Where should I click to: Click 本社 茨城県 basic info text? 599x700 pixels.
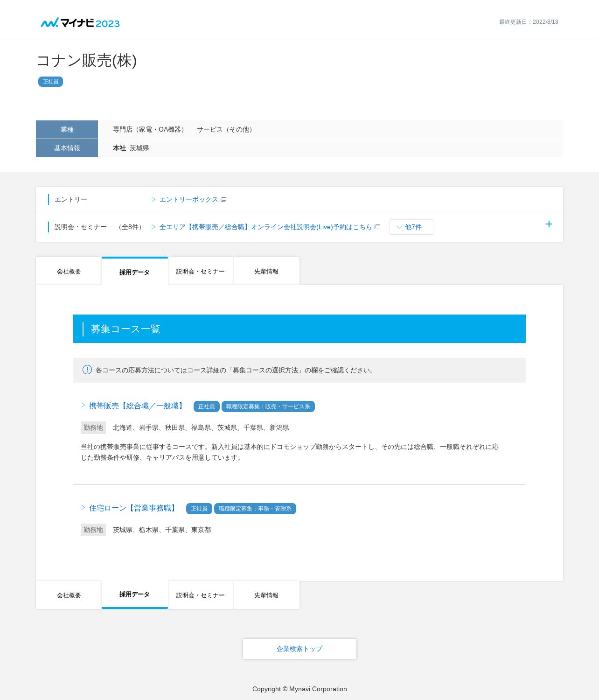point(131,148)
